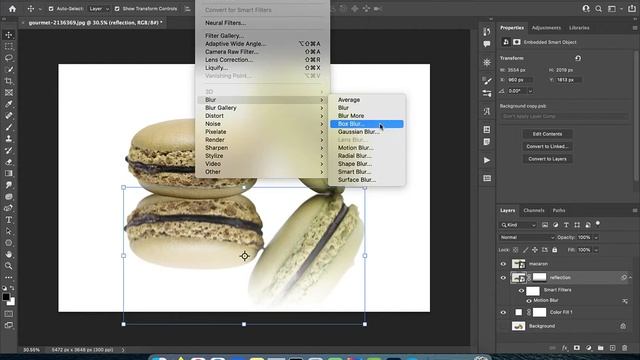Screen dimensions: 640x360
Task: Select the Rectangular Marquee tool
Action: 9,47
